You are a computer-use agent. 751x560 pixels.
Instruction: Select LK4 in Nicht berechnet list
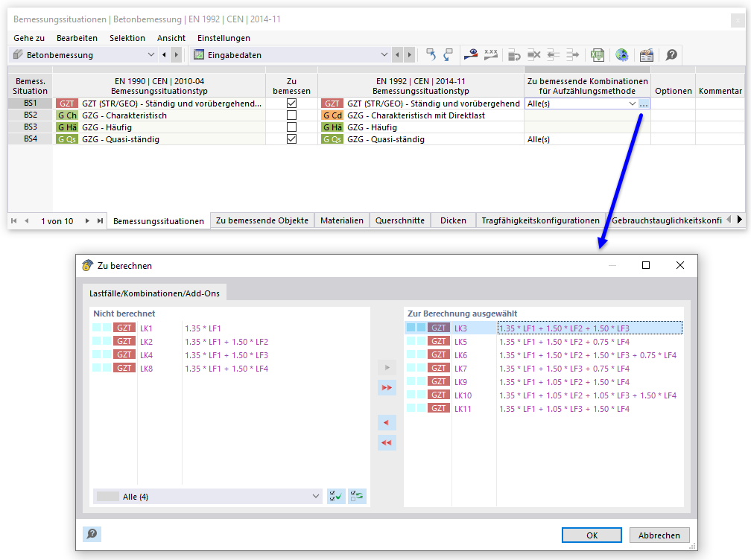click(x=229, y=355)
